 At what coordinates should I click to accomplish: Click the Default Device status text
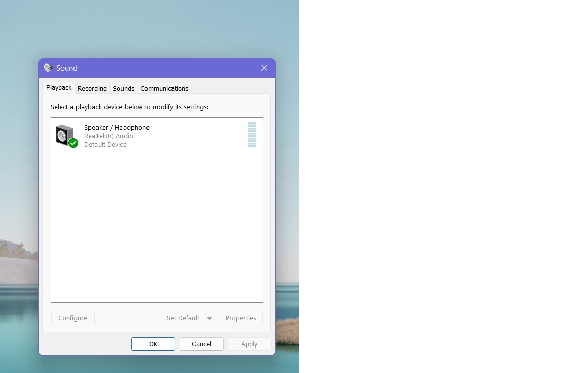(105, 144)
